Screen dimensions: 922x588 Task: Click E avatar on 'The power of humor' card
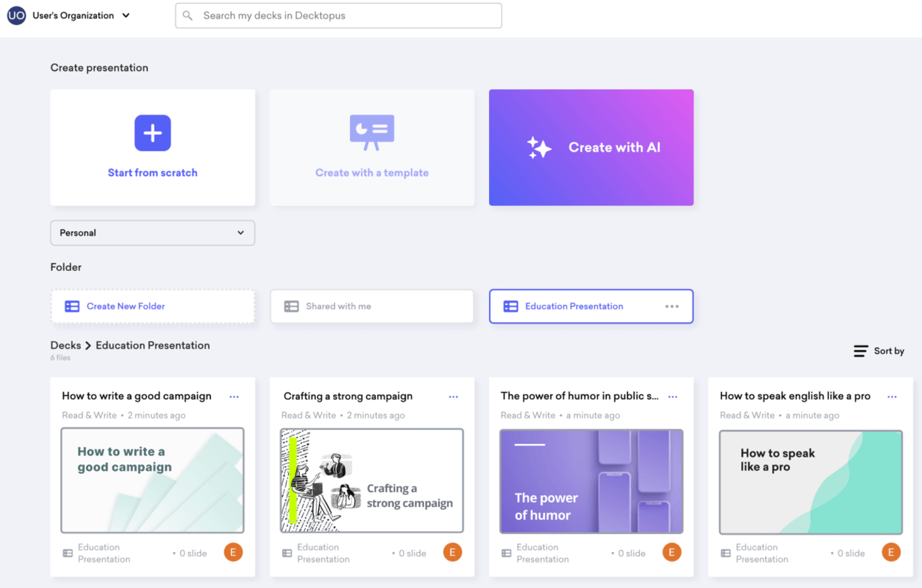[x=672, y=552]
